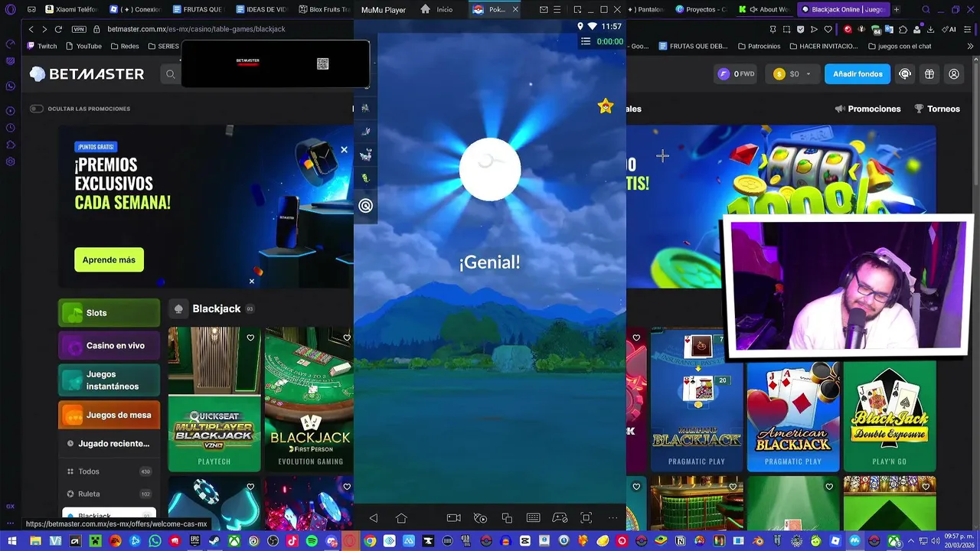Viewport: 980px width, 551px height.
Task: Reload the Betmaster page
Action: click(58, 29)
